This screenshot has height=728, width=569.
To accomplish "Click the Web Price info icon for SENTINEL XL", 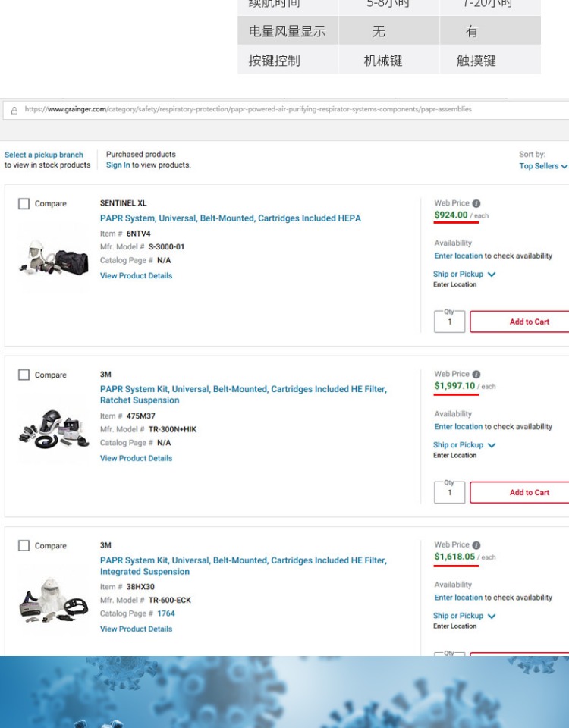I will (x=476, y=203).
